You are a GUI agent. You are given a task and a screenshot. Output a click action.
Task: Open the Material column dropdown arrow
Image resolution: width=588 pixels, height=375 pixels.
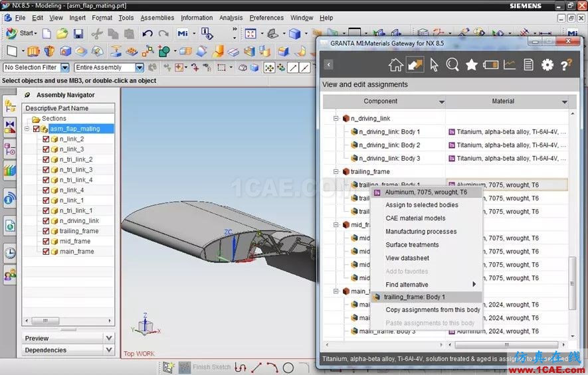point(564,102)
